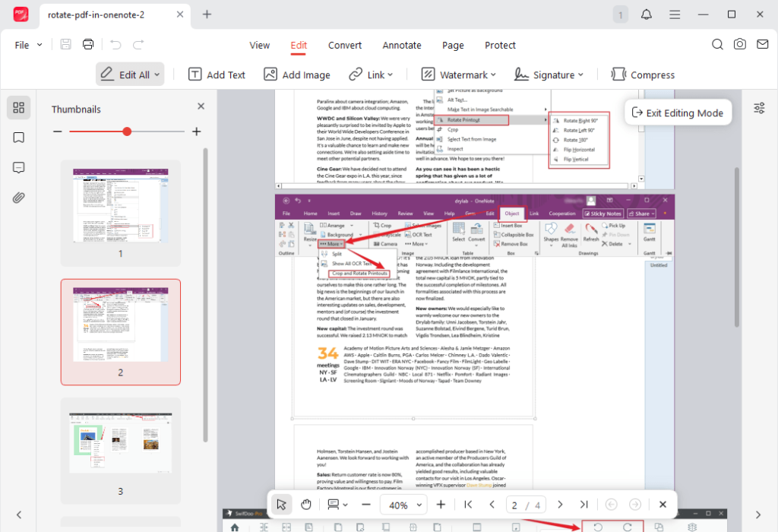Select the arrow selection tool
Image resolution: width=778 pixels, height=532 pixels.
[282, 504]
